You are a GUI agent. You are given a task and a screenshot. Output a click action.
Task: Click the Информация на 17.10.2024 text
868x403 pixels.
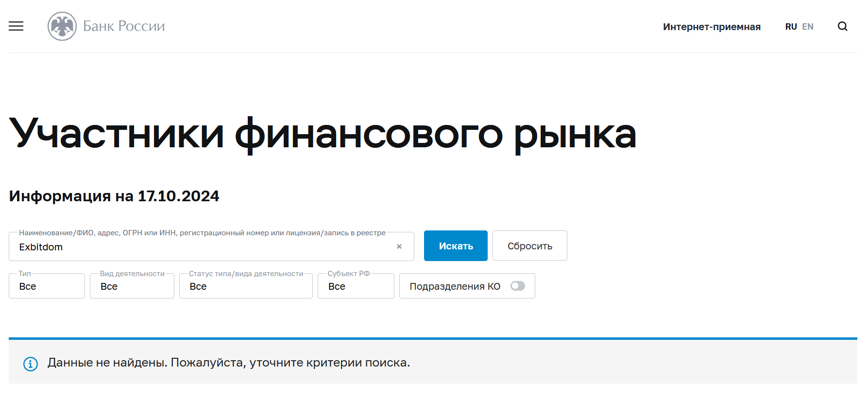(x=114, y=196)
